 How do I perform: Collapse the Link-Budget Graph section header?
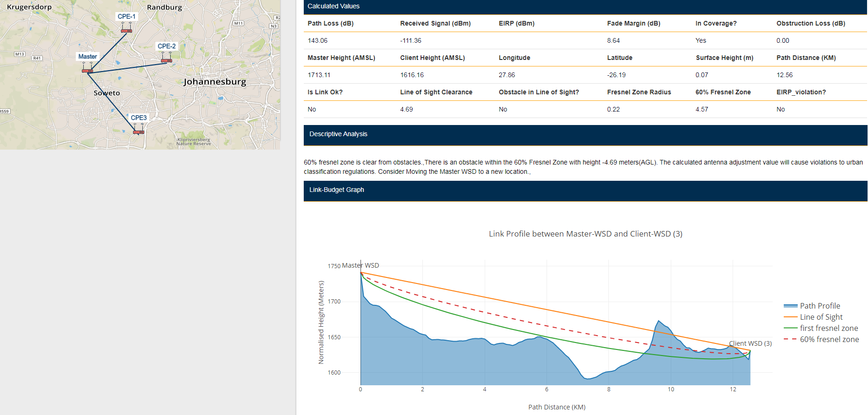pos(337,190)
